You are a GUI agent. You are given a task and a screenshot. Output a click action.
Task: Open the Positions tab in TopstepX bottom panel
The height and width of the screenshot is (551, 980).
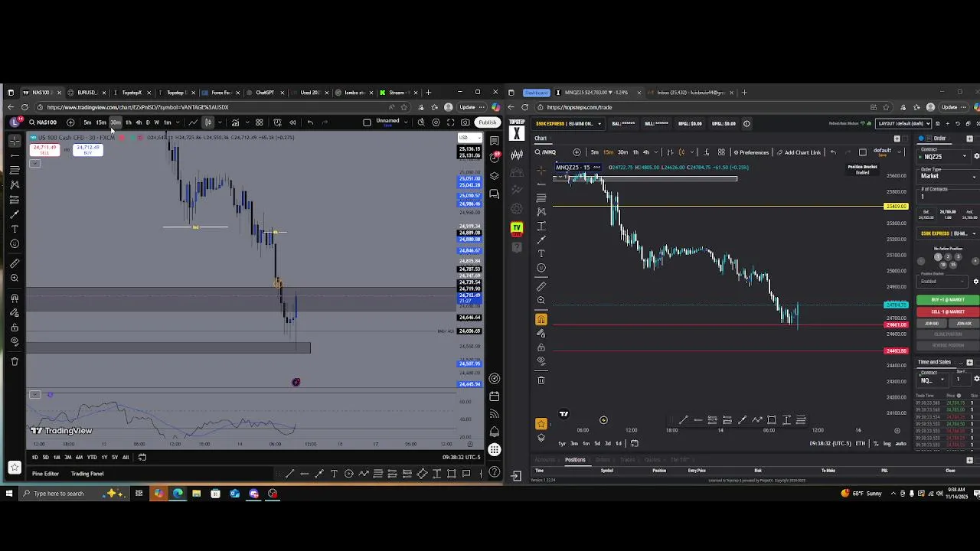575,460
